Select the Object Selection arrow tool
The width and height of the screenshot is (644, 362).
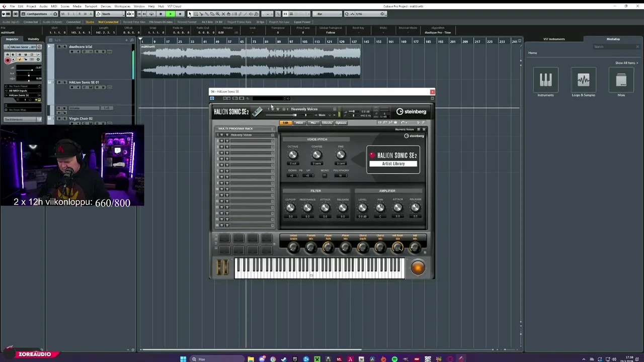click(x=190, y=14)
